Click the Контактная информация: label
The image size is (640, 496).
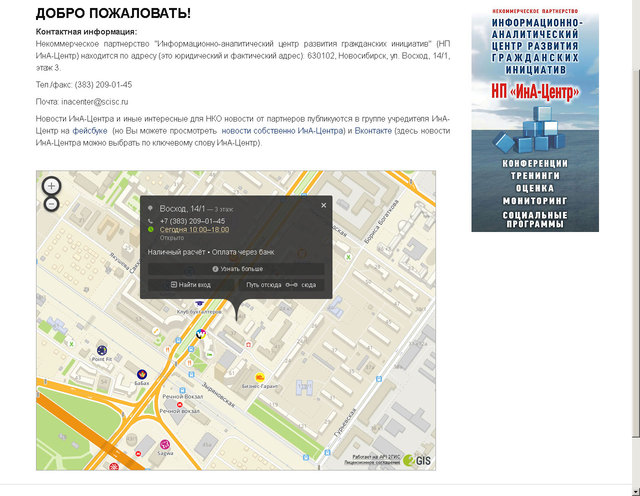tap(87, 32)
